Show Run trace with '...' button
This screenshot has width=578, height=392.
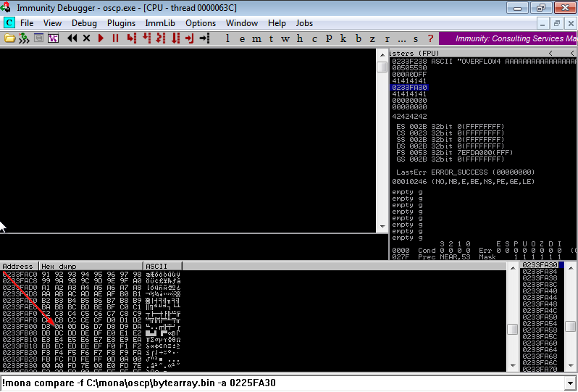click(x=402, y=38)
